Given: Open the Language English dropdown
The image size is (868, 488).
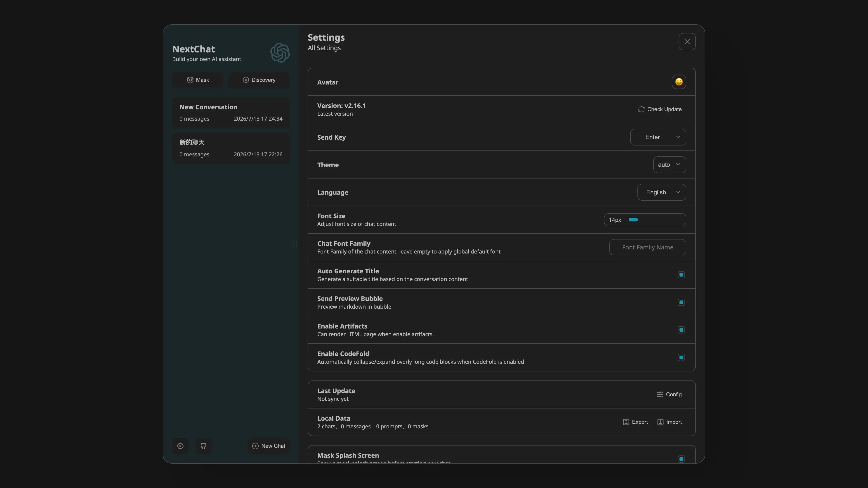Looking at the screenshot, I should pyautogui.click(x=661, y=192).
